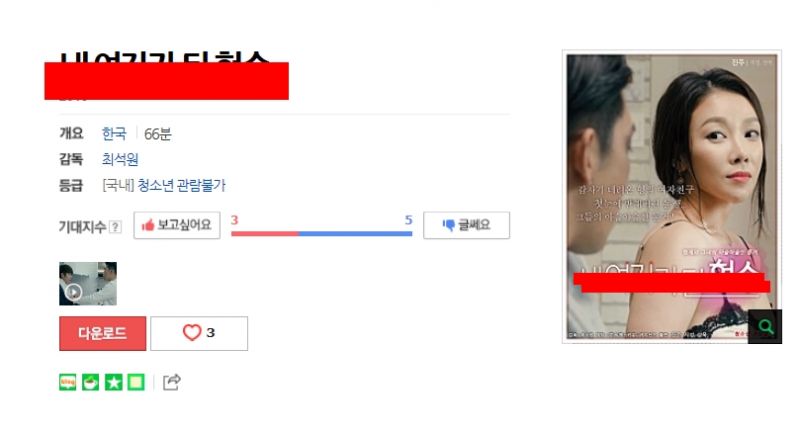
Task: Click the red number 3 above the bar
Action: (235, 220)
